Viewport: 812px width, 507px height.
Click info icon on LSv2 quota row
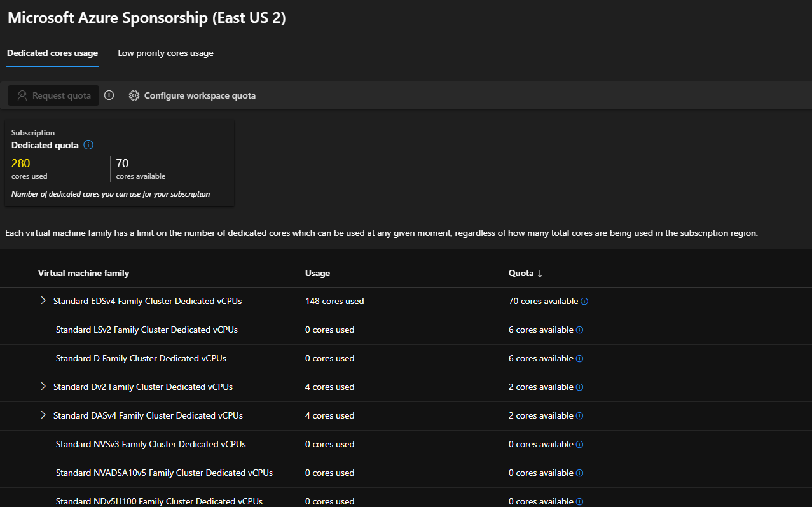[x=579, y=330]
